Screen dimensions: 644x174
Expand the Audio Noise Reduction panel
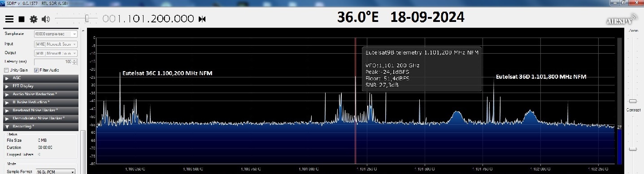41,94
